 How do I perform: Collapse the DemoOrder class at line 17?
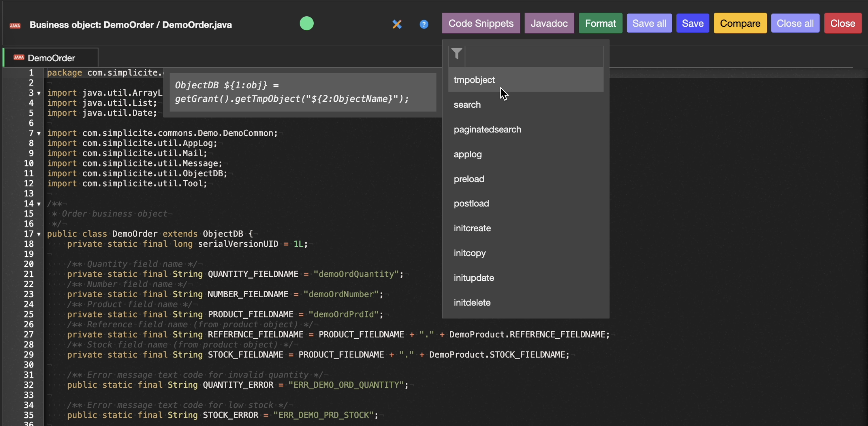[39, 235]
